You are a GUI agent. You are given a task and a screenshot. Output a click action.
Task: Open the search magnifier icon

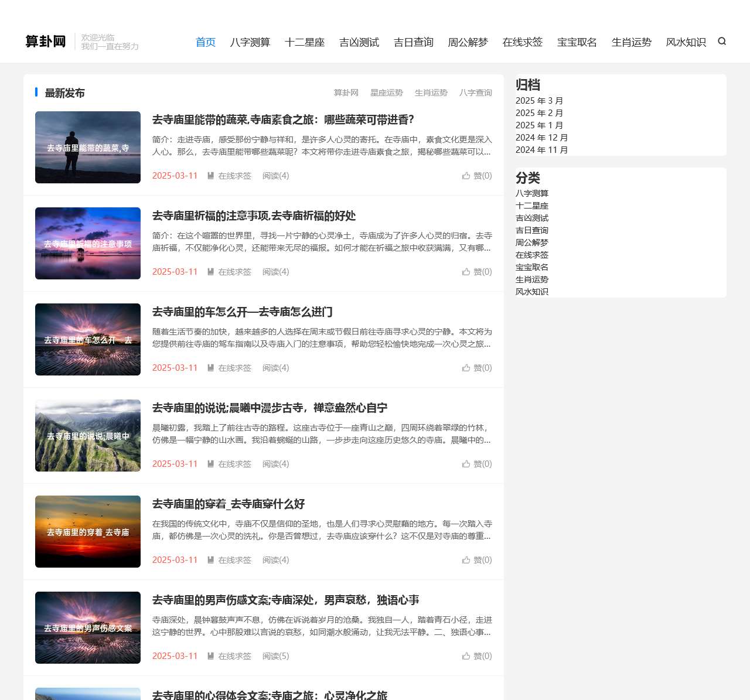coord(721,42)
